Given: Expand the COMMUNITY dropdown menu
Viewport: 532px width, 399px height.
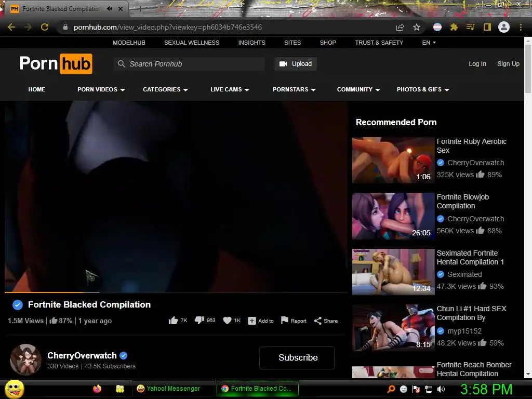Looking at the screenshot, I should 358,89.
